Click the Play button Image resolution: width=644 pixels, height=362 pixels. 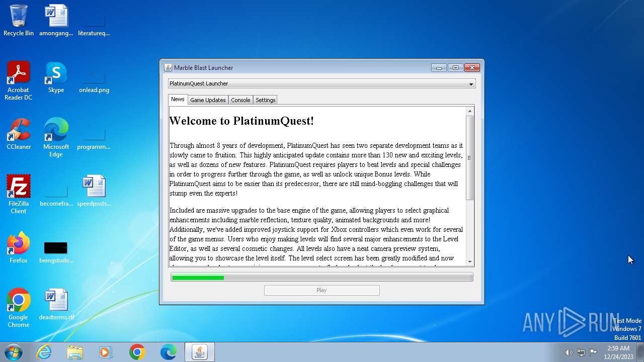(321, 290)
